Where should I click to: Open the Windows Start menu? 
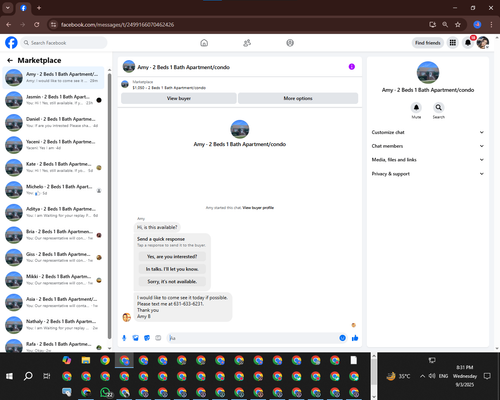pyautogui.click(x=9, y=376)
